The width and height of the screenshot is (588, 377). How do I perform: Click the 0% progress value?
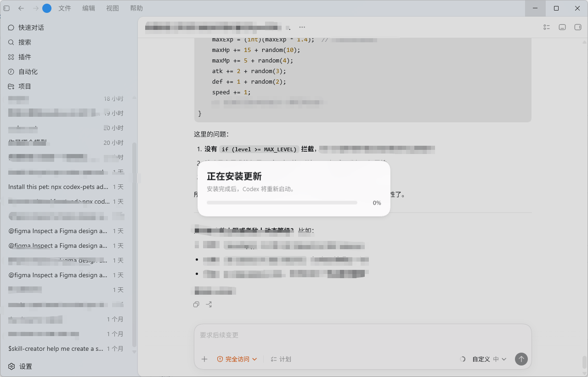(x=377, y=203)
